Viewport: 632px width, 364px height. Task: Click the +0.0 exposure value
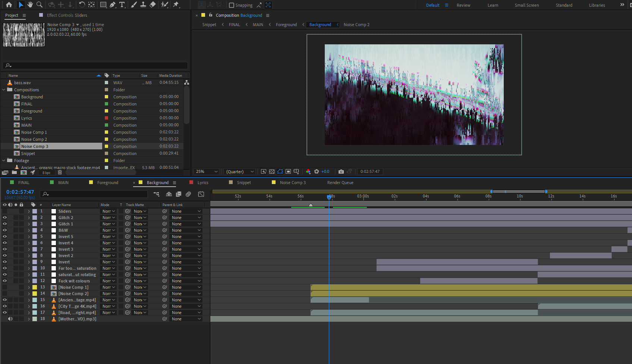click(325, 171)
